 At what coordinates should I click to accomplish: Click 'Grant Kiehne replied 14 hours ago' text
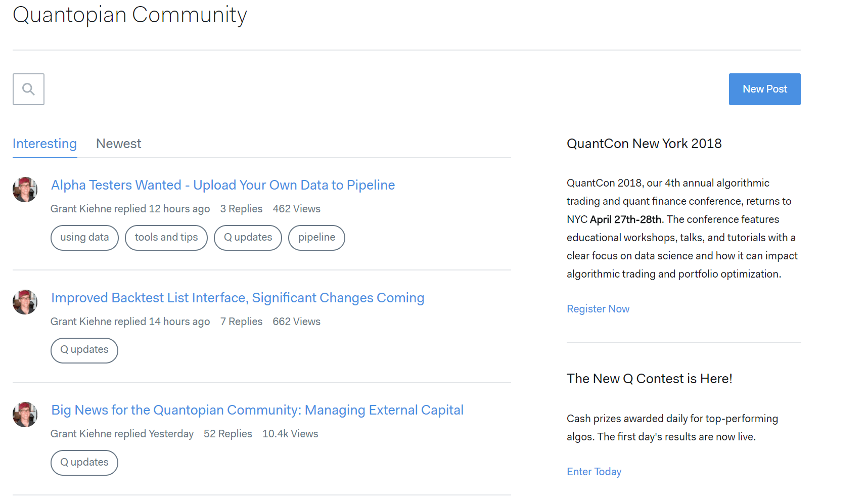130,322
